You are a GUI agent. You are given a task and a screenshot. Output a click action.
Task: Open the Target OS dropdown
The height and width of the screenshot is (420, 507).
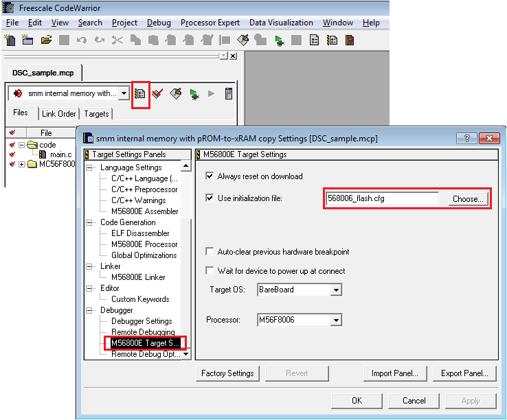[x=336, y=290]
